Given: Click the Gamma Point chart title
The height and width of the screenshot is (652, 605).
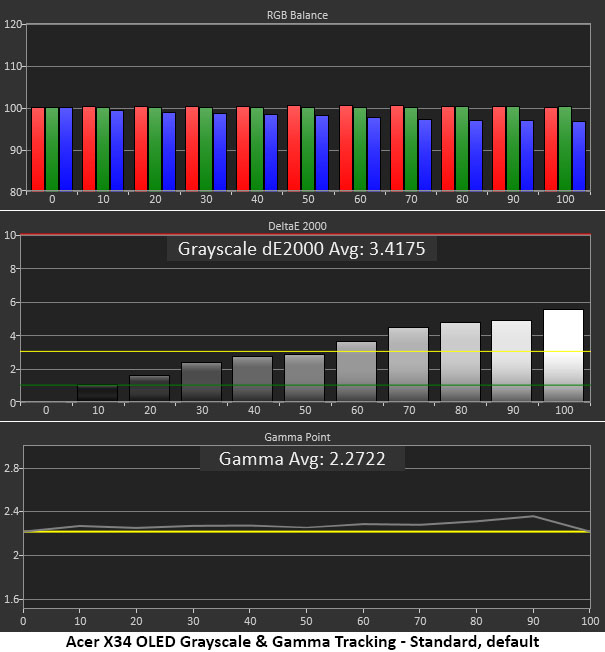Looking at the screenshot, I should pyautogui.click(x=297, y=437).
